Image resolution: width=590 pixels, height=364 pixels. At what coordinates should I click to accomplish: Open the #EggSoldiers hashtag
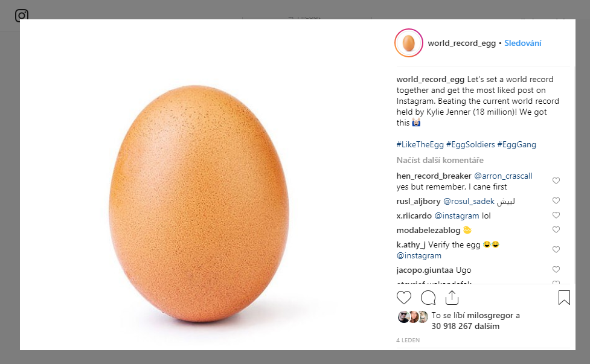[x=470, y=144]
